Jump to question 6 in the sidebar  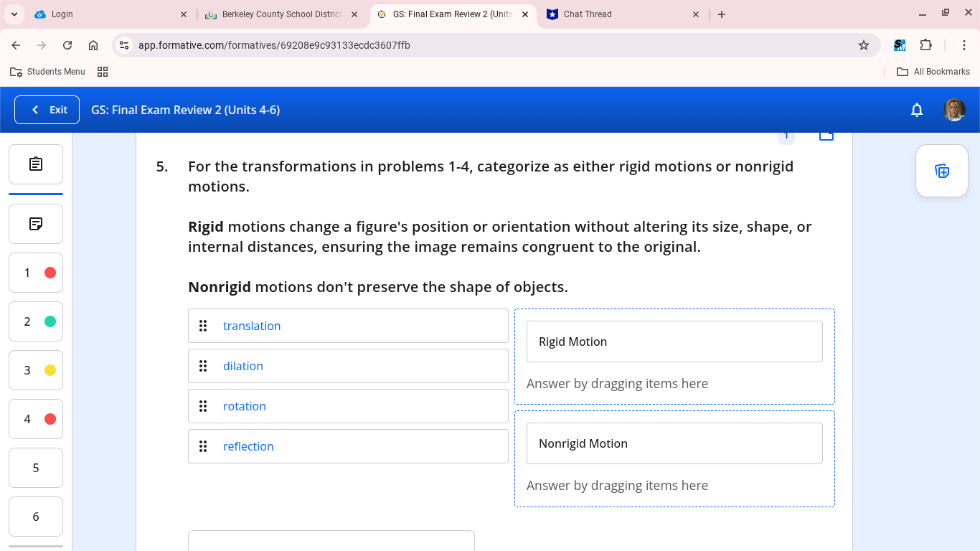pos(35,517)
